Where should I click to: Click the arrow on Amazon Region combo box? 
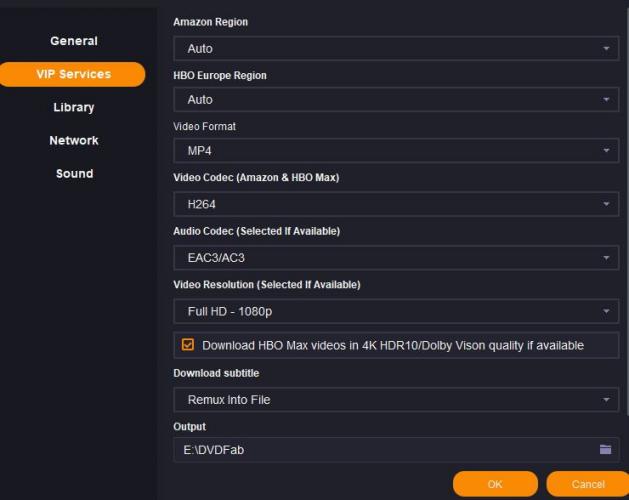click(606, 48)
